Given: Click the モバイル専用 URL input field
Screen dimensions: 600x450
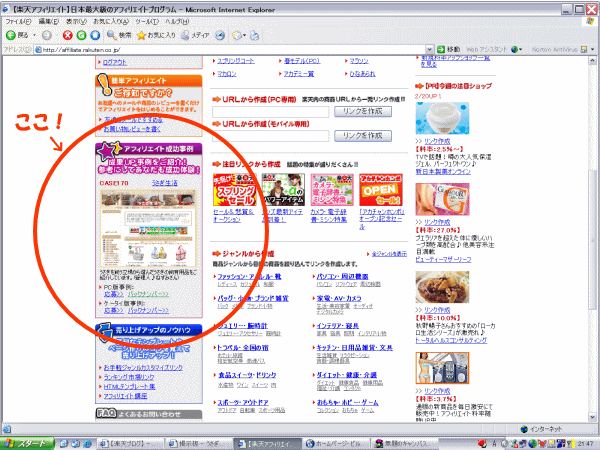Looking at the screenshot, I should tap(271, 136).
